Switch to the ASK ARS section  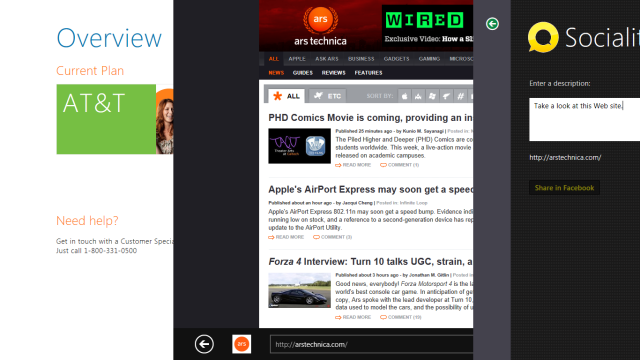[327, 59]
